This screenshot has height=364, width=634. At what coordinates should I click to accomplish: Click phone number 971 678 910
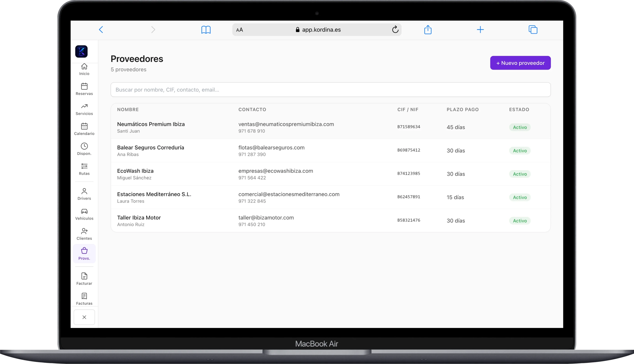pyautogui.click(x=251, y=131)
